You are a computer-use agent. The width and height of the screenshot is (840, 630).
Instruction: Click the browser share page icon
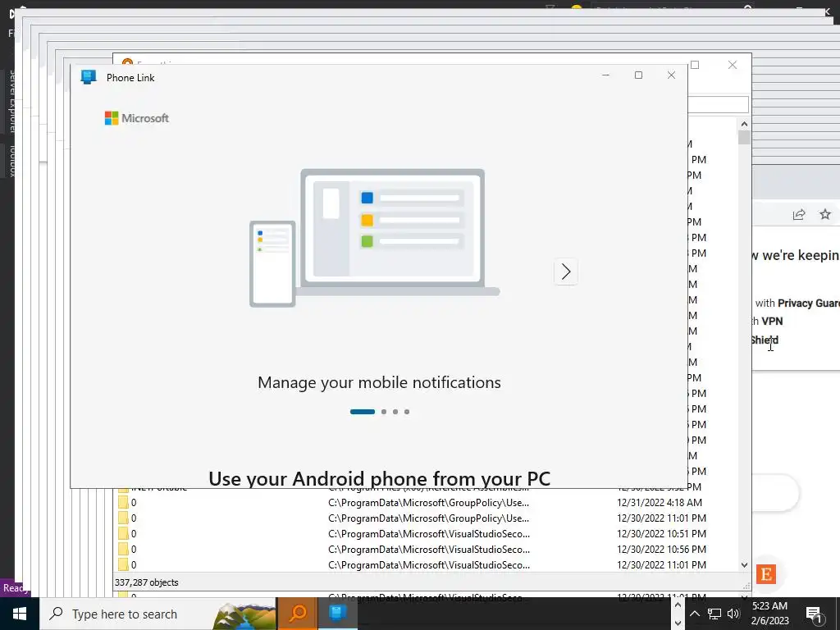tap(799, 214)
